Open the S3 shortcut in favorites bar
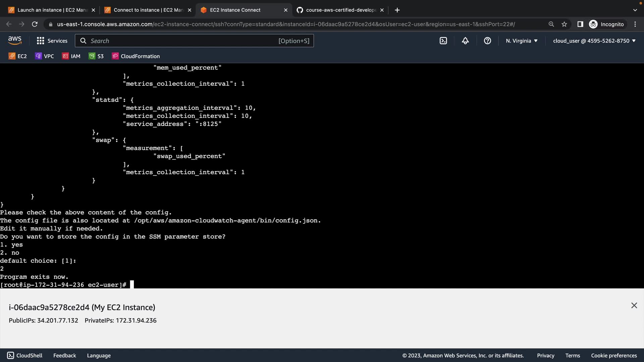 96,56
